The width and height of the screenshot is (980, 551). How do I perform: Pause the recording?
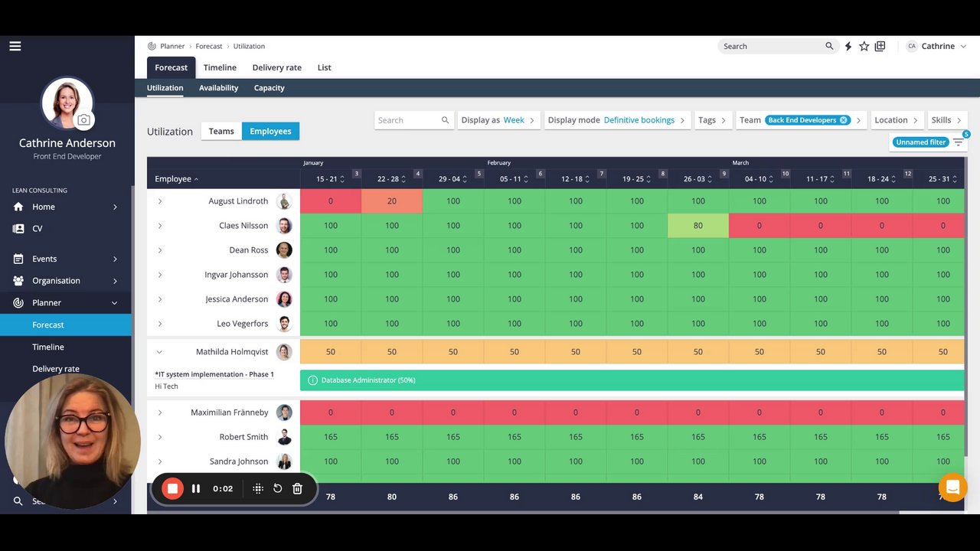pos(196,488)
